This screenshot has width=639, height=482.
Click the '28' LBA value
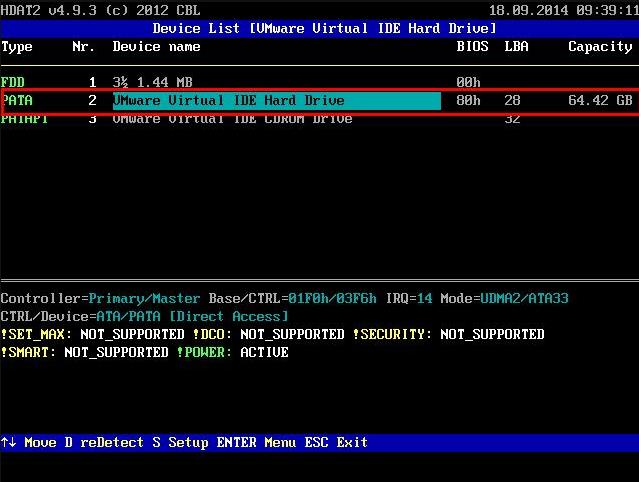coord(512,101)
